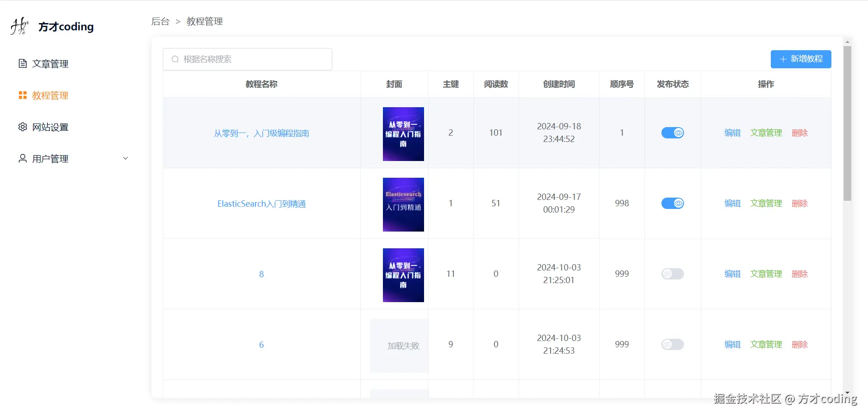Click creation time 2024-09-17 00:01:29
The image size is (868, 417).
(559, 204)
